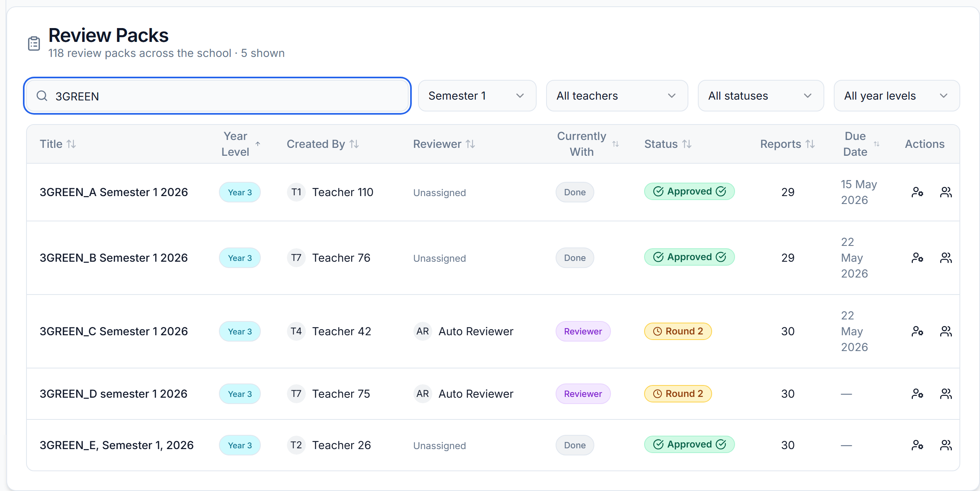The image size is (980, 491).
Task: Click the search field containing 3GREEN
Action: (x=217, y=96)
